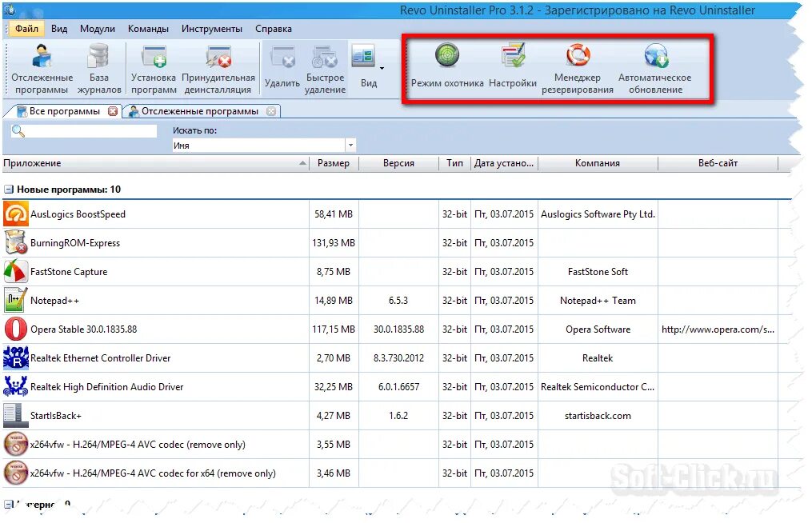Select x264vfw codec for x64 icon
The width and height of the screenshot is (812, 523).
[x=15, y=473]
